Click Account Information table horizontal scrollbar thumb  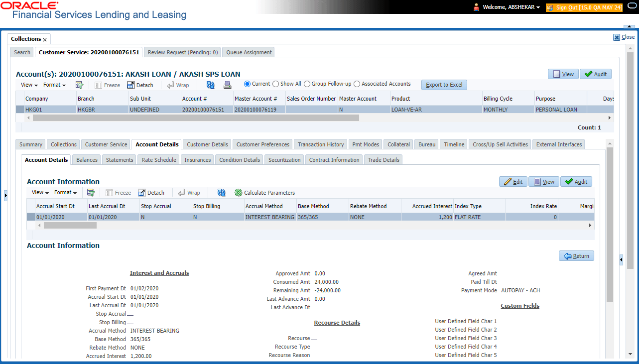[x=70, y=226]
